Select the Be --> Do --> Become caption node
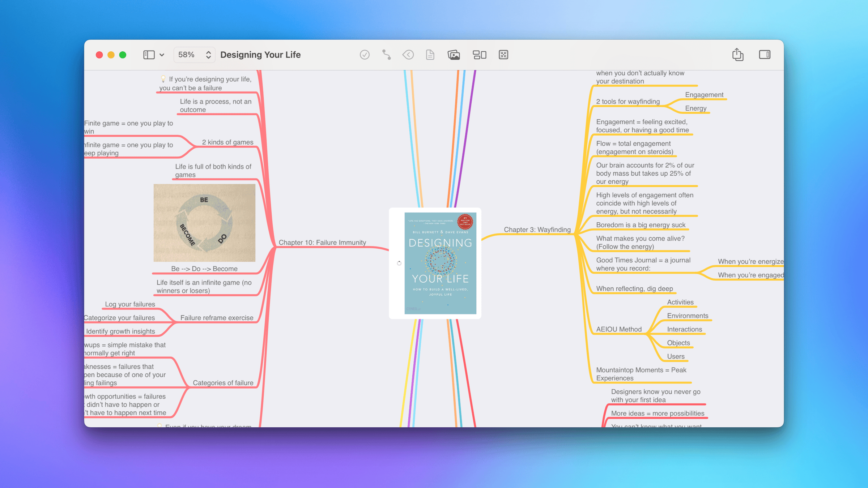The height and width of the screenshot is (488, 868). 204,269
